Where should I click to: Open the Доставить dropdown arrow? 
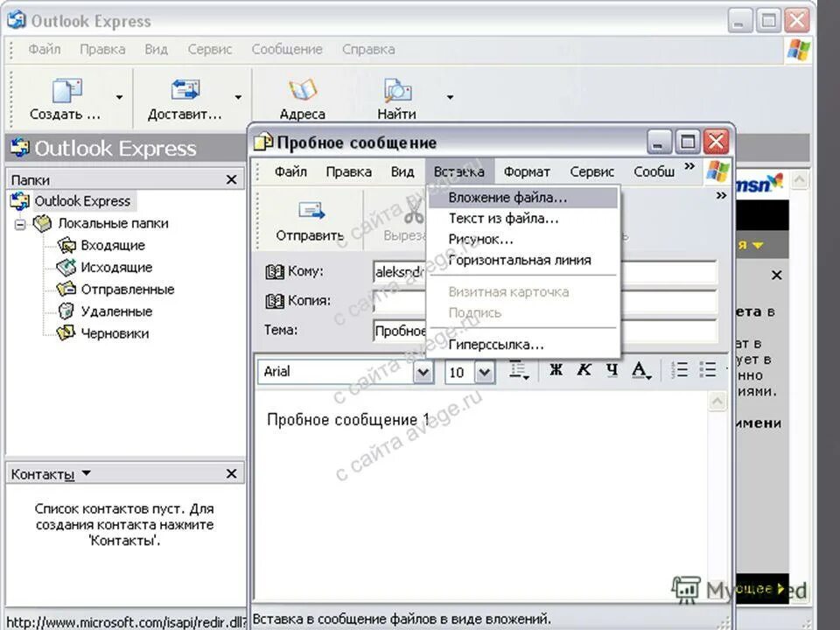(238, 97)
